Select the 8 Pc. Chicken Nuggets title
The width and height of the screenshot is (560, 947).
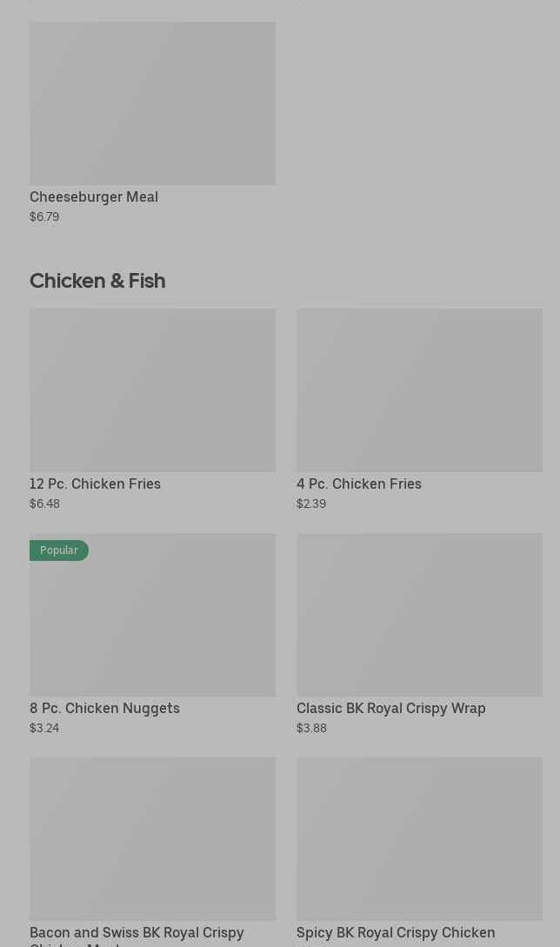coord(104,708)
